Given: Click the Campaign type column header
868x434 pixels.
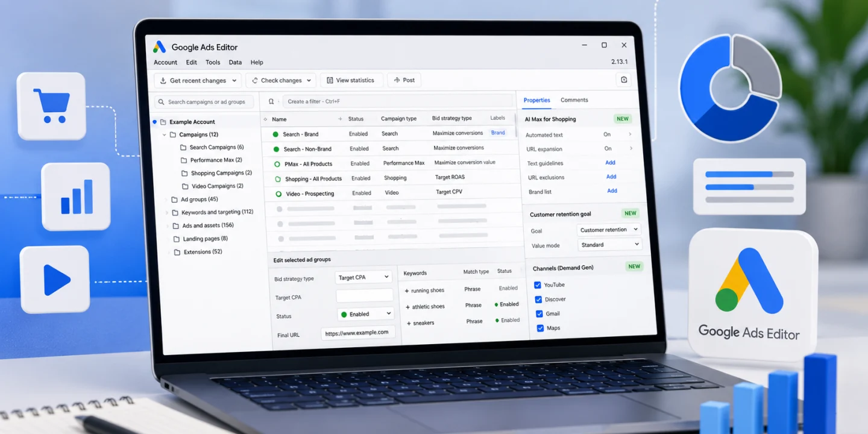Looking at the screenshot, I should (398, 119).
